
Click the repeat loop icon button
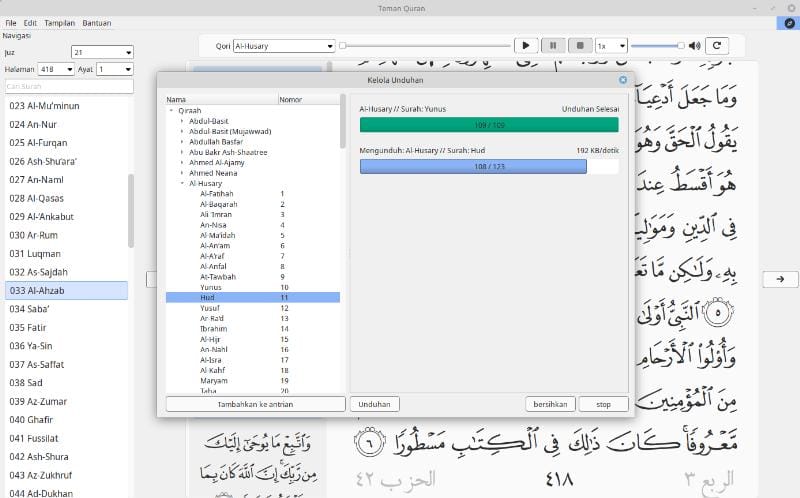717,46
